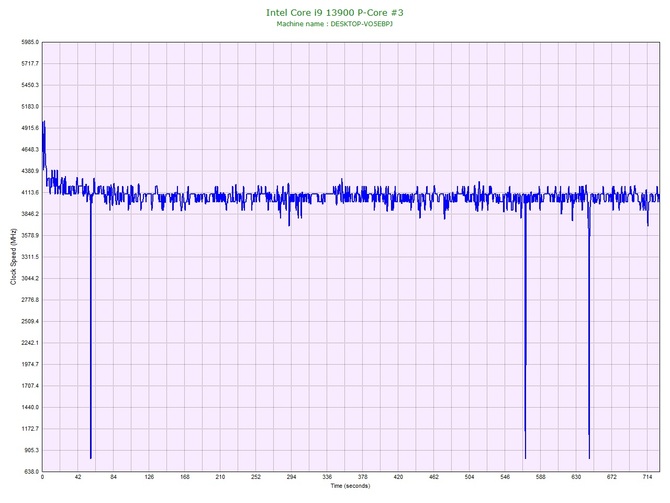Click the 378 seconds x-axis label
The image size is (670, 503).
[362, 477]
